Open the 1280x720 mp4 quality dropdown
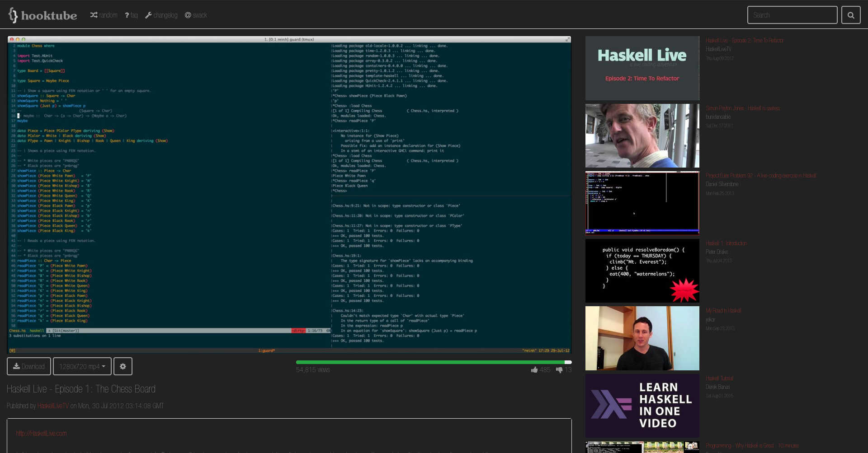The height and width of the screenshot is (453, 868). click(82, 366)
